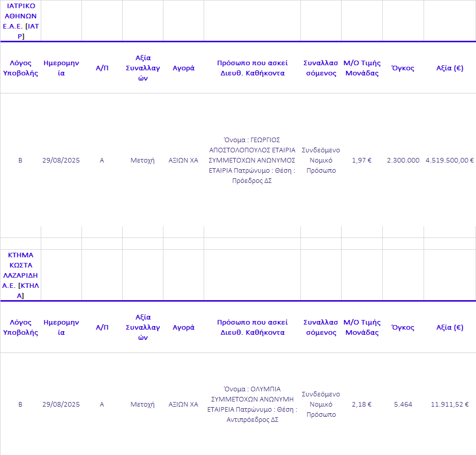This screenshot has width=476, height=455.
Task: Click Πρόσωπο που ασκεί Διευθ. Καθήκοντα header, ΙΑΤΡΙΚΟ table
Action: tap(253, 68)
